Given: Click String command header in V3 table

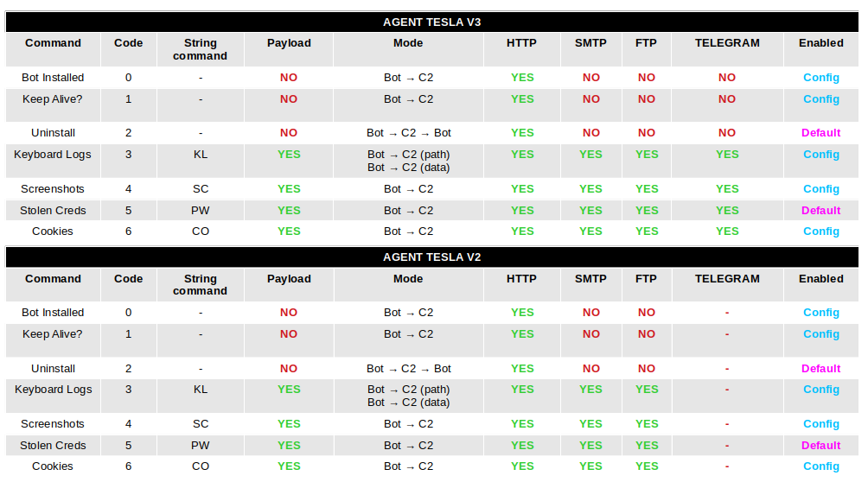Looking at the screenshot, I should (x=201, y=49).
